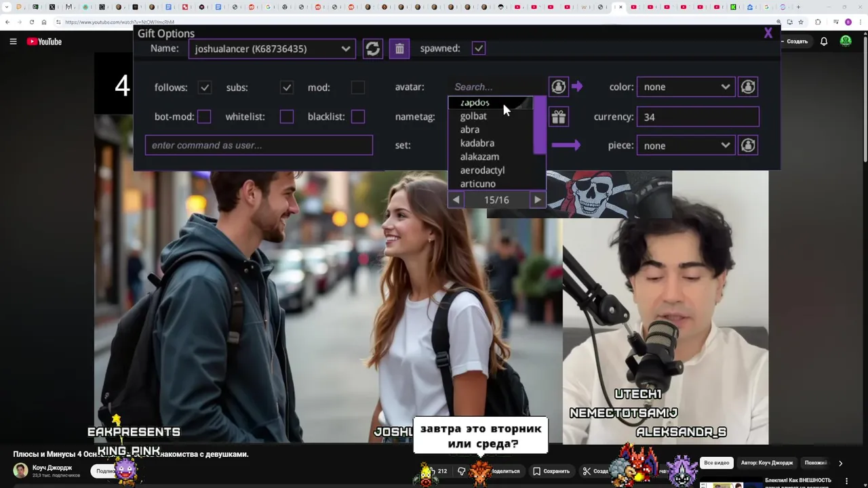The width and height of the screenshot is (868, 488).
Task: Click the Все видео chip
Action: (x=717, y=463)
